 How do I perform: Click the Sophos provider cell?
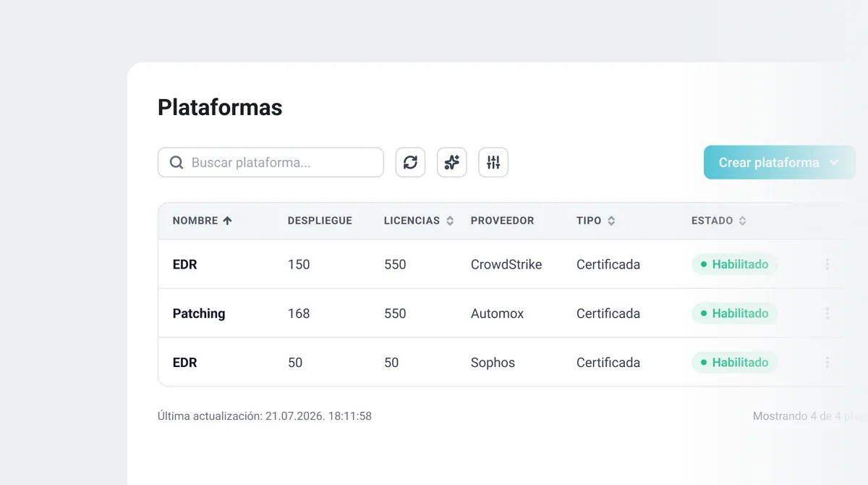pyautogui.click(x=493, y=362)
